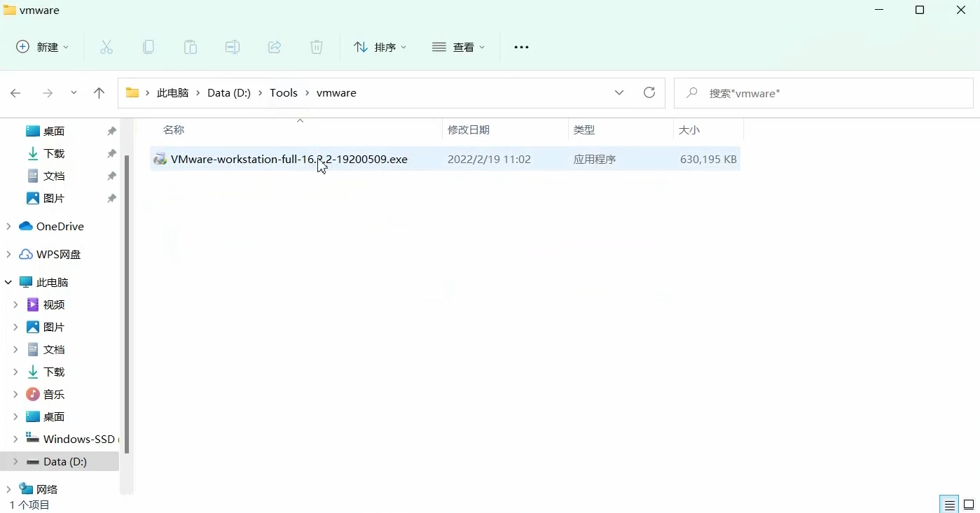Screen dimensions: 980x513
Task: Expand the 音乐 folder node
Action: (15, 395)
